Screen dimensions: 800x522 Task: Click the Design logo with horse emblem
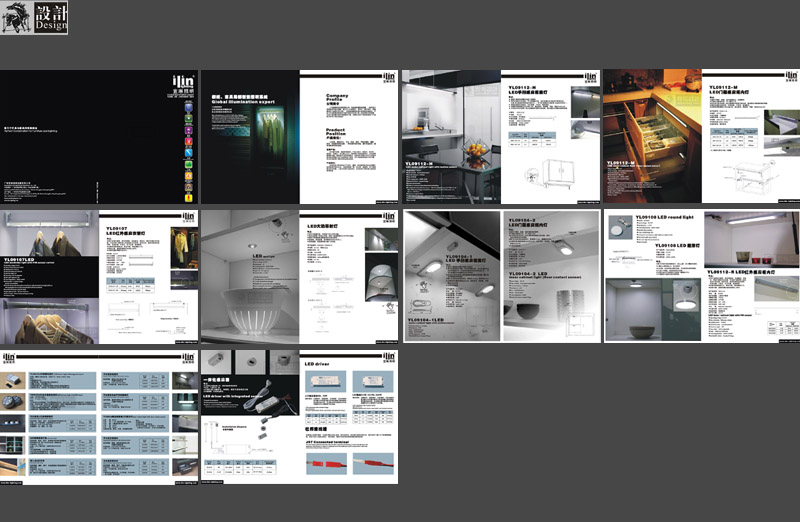[34, 18]
